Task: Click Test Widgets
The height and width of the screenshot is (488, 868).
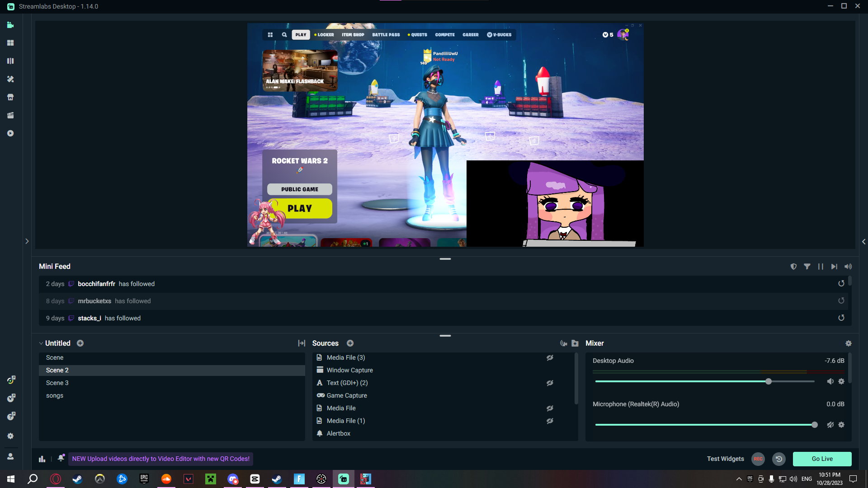Action: tap(725, 459)
